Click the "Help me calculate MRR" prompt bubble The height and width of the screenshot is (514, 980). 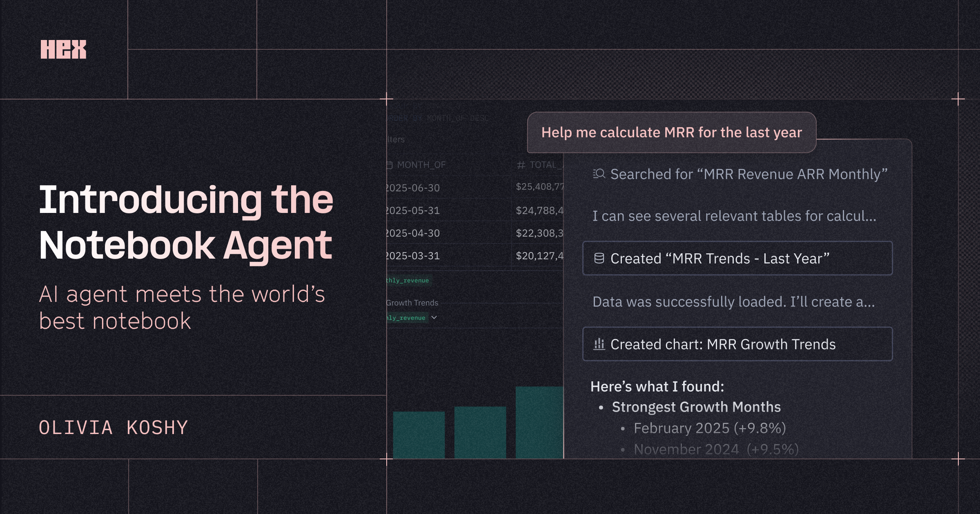point(672,133)
